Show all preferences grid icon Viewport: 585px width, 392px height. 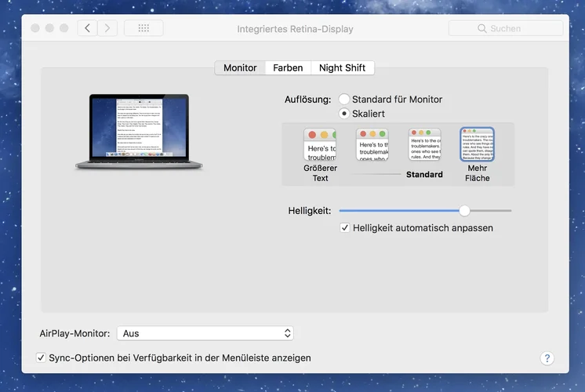click(144, 28)
